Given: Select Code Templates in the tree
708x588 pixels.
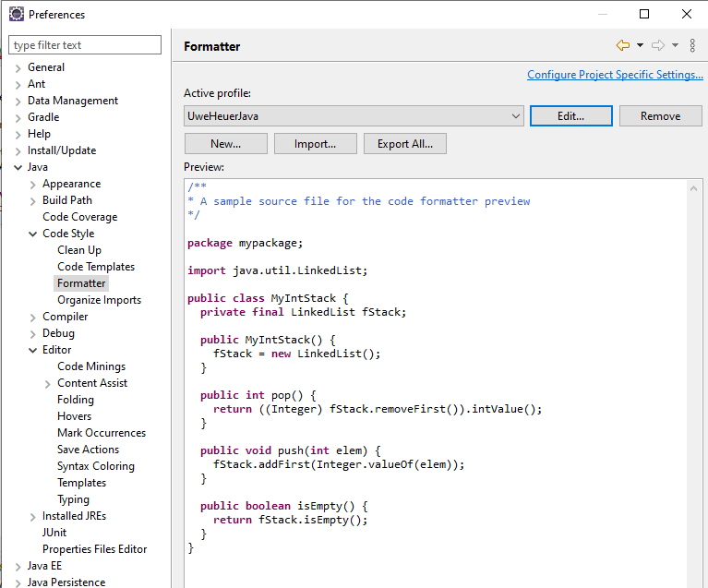Looking at the screenshot, I should click(95, 267).
